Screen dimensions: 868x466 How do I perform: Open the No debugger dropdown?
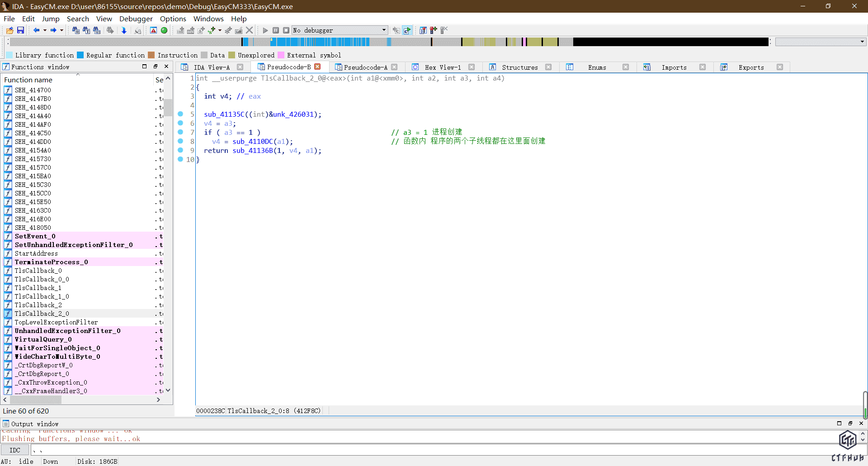pos(384,30)
